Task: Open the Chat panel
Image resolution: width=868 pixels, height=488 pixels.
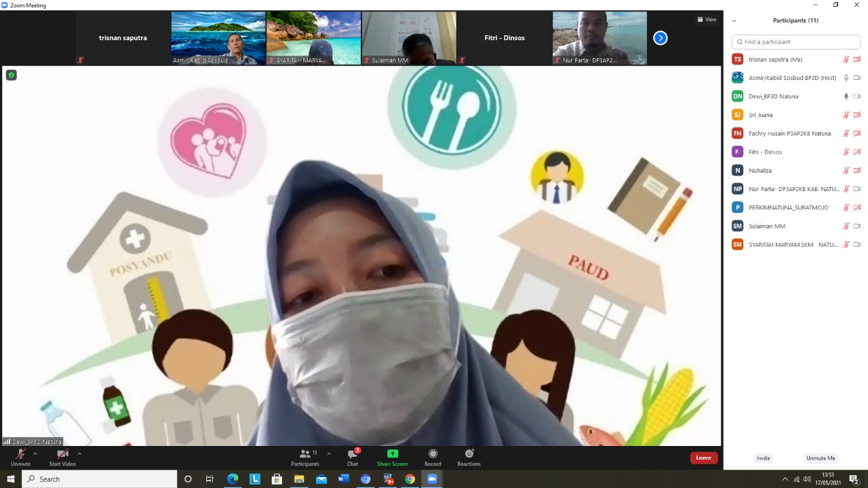Action: click(x=353, y=455)
